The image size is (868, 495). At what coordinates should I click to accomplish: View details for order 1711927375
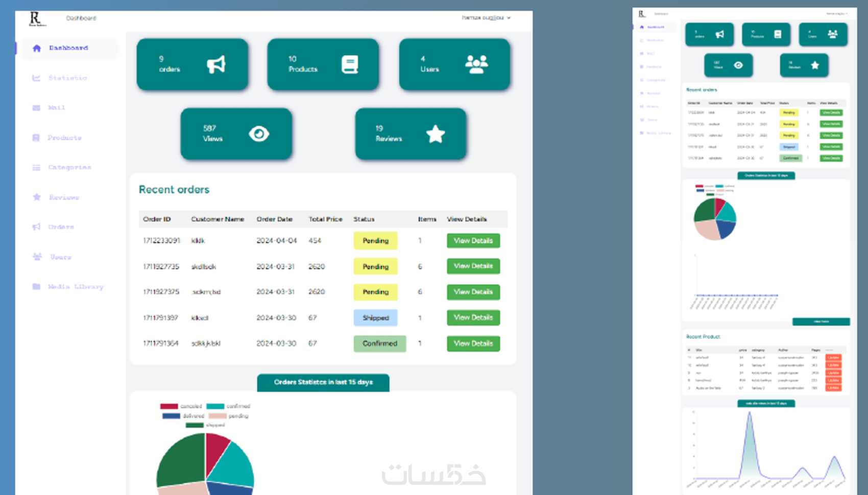(473, 292)
